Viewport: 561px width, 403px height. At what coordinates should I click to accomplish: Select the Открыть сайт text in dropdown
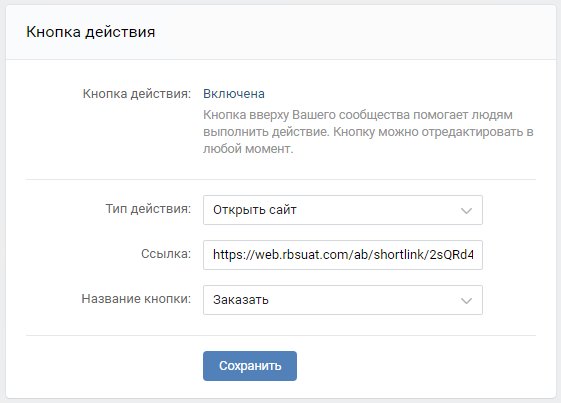255,210
